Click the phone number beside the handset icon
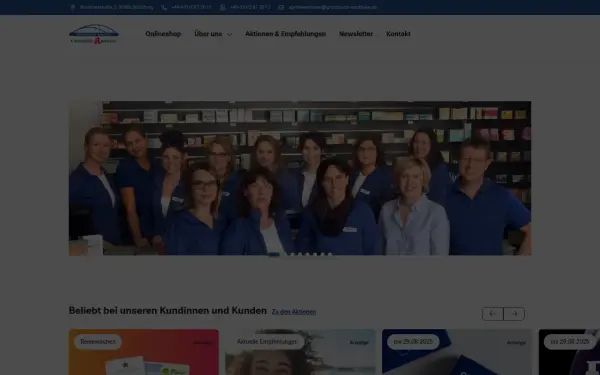This screenshot has height=375, width=600. [191, 7]
